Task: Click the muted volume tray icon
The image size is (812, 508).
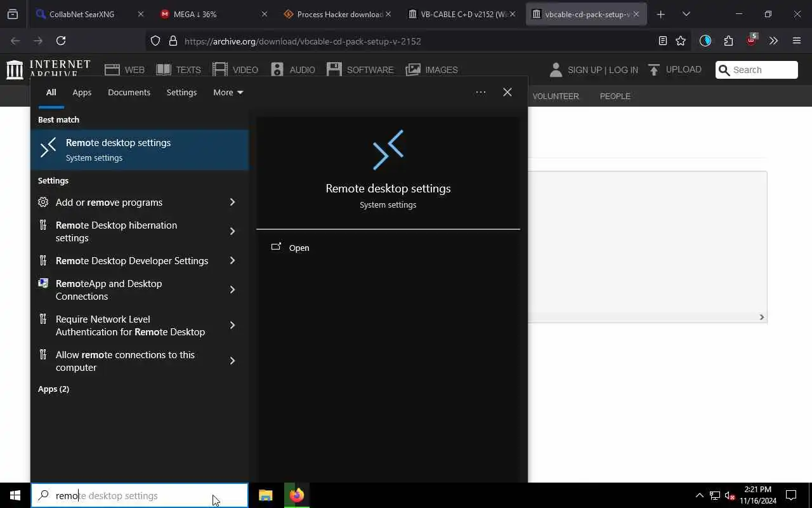Action: coord(730,495)
